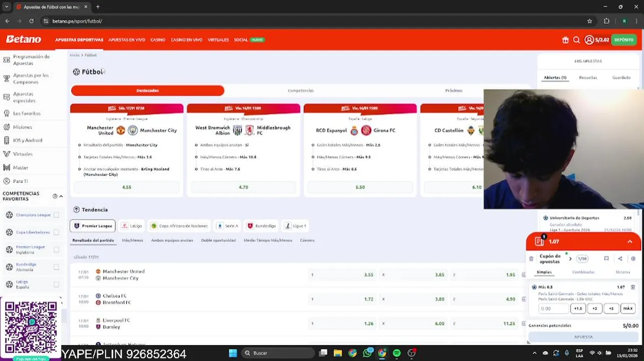Set the stake to MÁX
The width and height of the screenshot is (644, 361).
point(628,309)
